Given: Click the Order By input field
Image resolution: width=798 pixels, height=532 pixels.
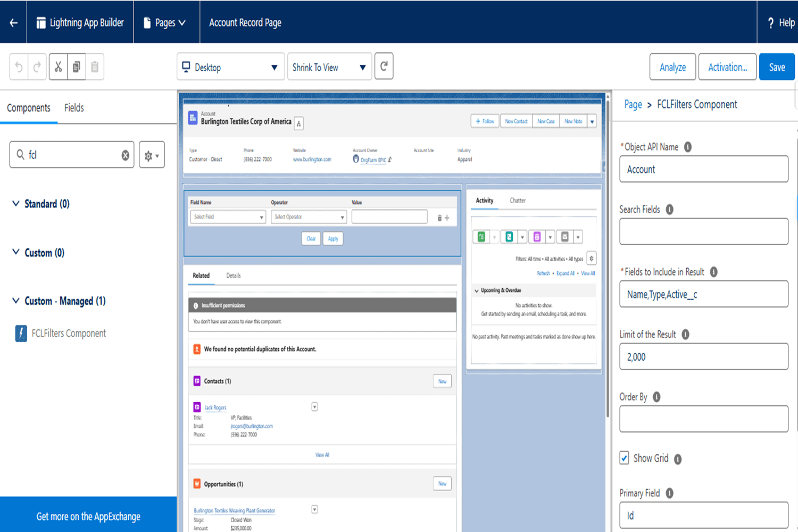Looking at the screenshot, I should click(x=704, y=419).
